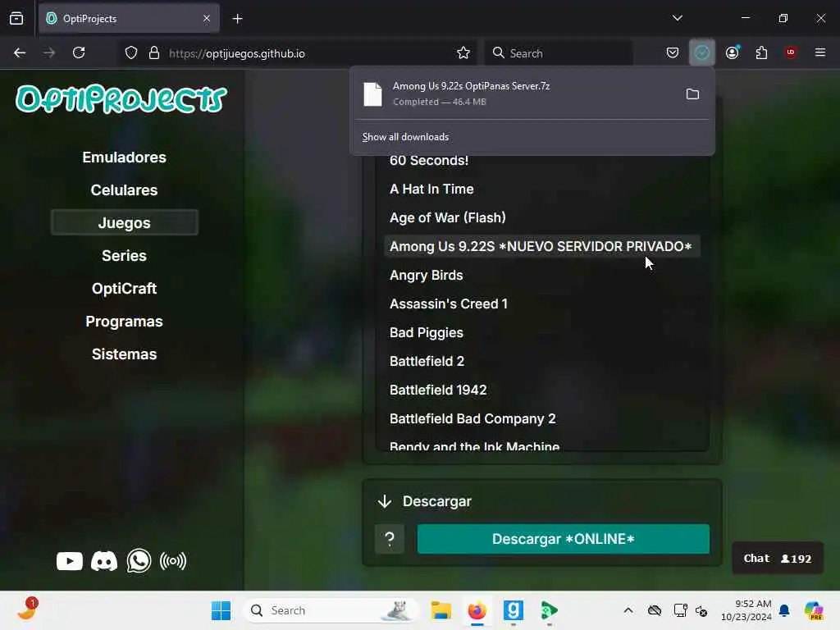Viewport: 840px width, 630px height.
Task: Select 60 Seconds! in the game list
Action: [x=542, y=161]
